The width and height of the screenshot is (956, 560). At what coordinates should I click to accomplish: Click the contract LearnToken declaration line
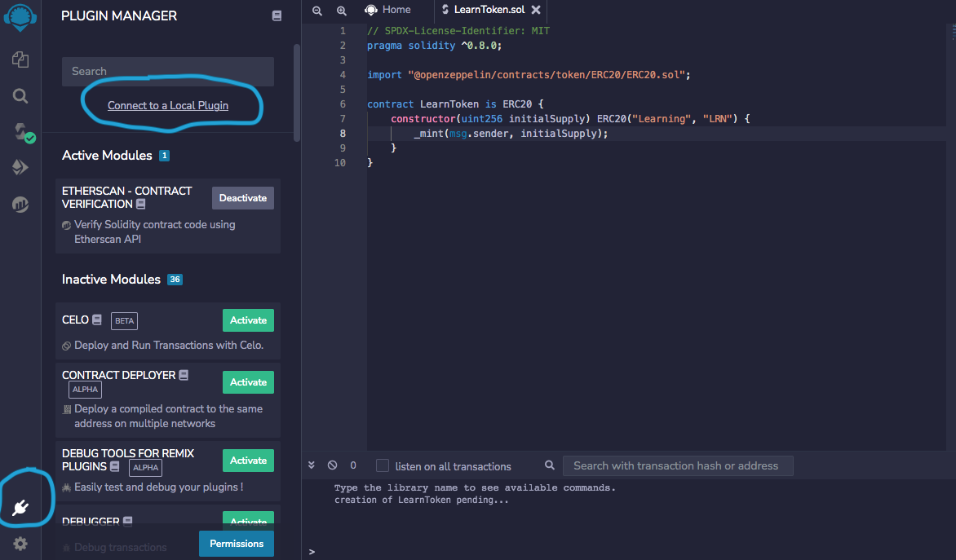[x=455, y=104]
